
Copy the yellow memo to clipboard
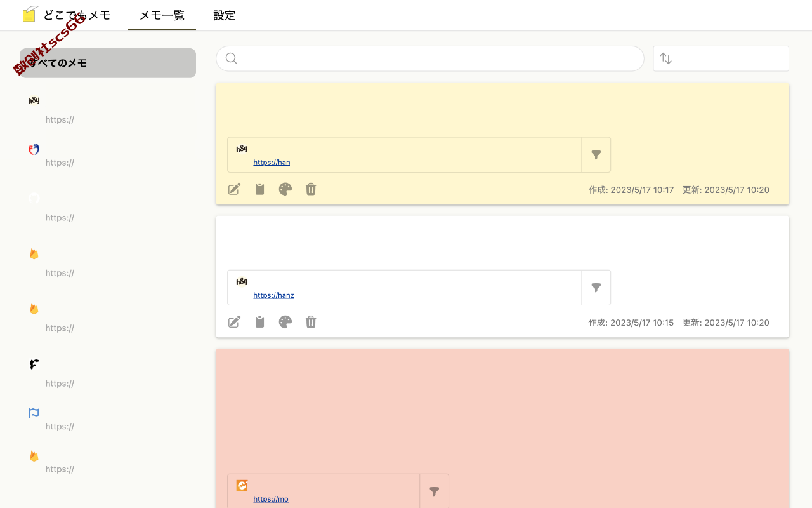click(259, 189)
